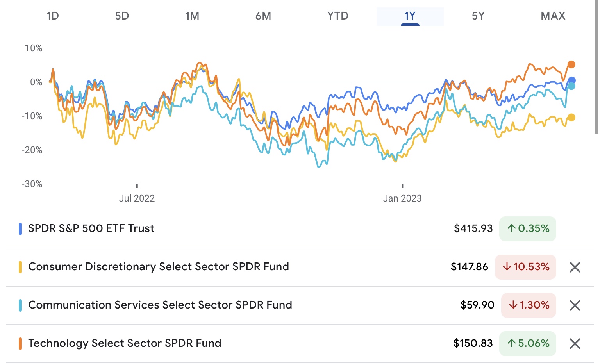Select the YTD range tab
The height and width of the screenshot is (364, 600).
[337, 16]
